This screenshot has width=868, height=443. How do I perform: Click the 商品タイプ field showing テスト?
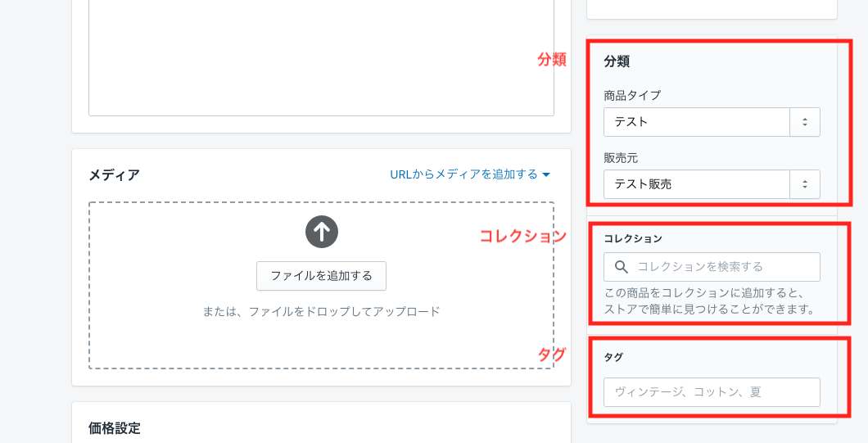696,122
